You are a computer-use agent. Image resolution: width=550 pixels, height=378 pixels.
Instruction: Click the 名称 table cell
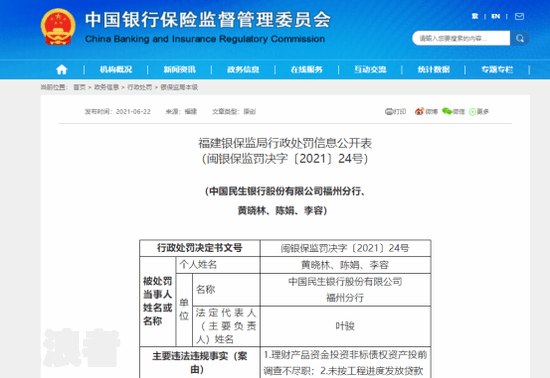point(226,290)
